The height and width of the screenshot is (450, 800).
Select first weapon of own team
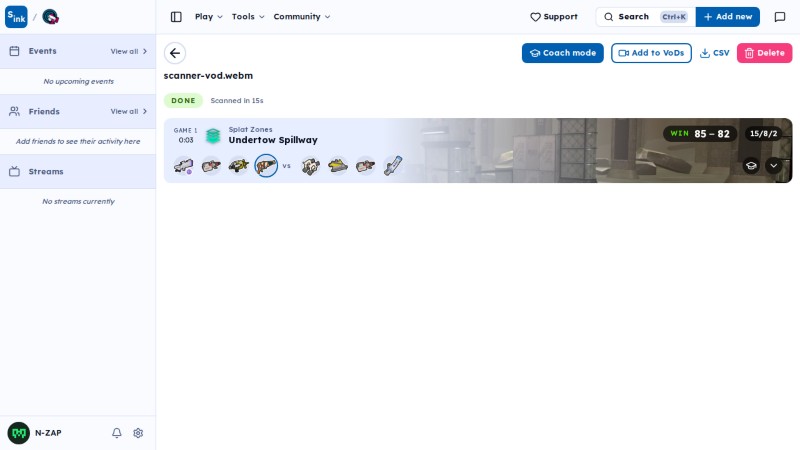(183, 166)
